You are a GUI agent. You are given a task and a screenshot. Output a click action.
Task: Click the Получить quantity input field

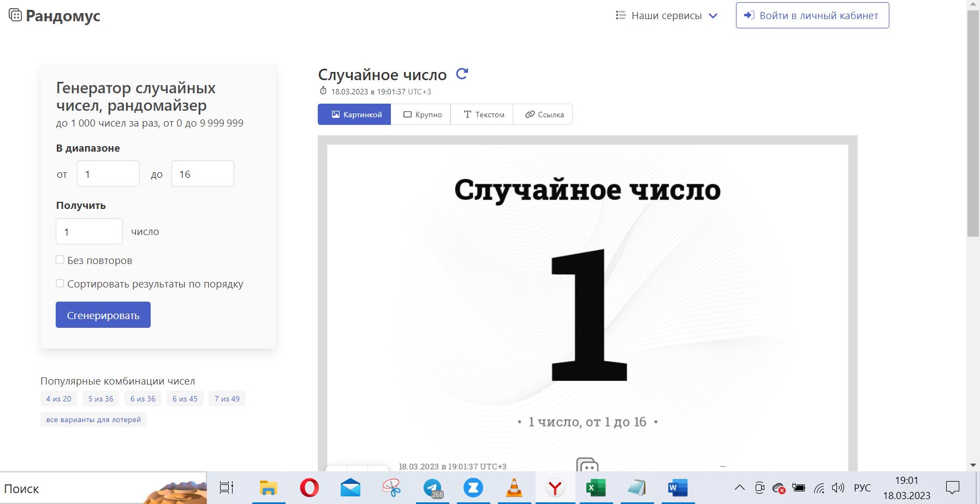pos(89,231)
